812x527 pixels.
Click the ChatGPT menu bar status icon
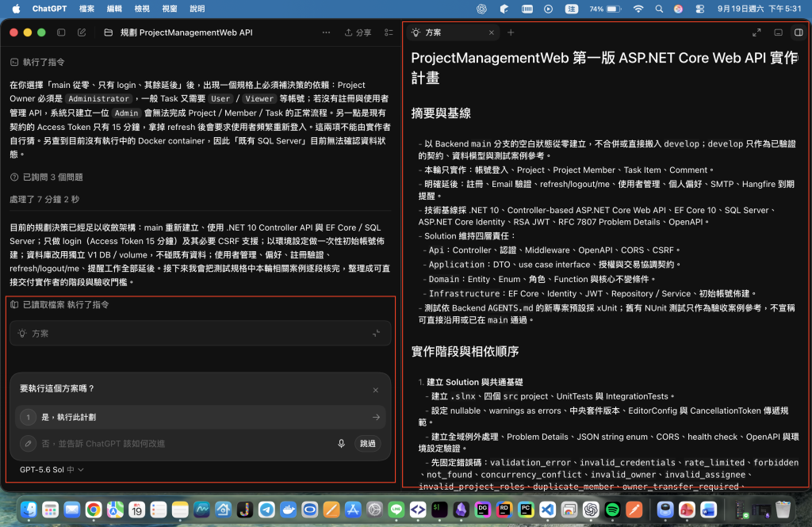tap(481, 9)
